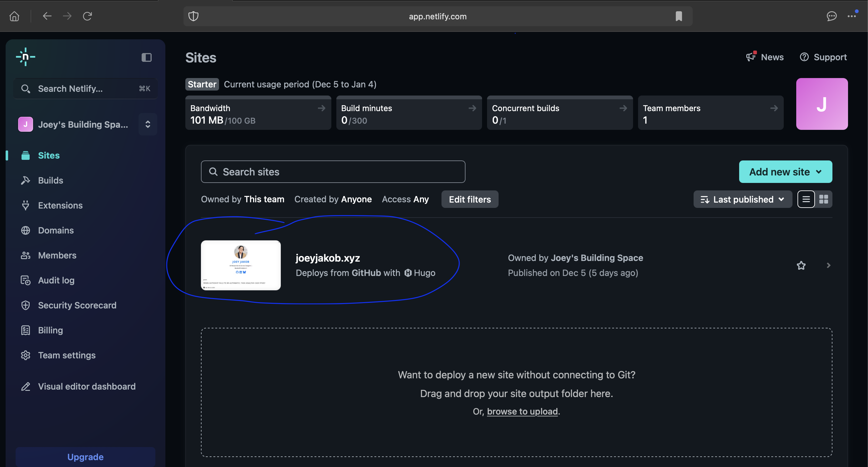The image size is (868, 467).
Task: Open the News megaphone icon
Action: click(751, 57)
